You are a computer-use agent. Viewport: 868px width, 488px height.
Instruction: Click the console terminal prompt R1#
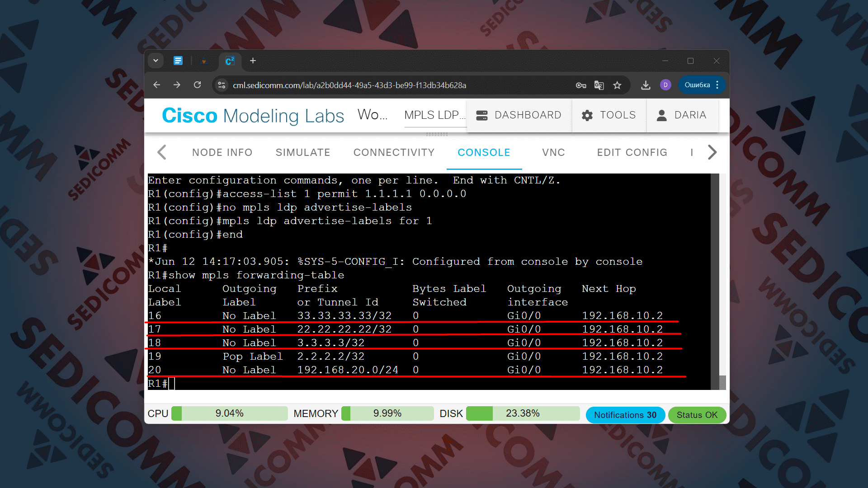[158, 384]
